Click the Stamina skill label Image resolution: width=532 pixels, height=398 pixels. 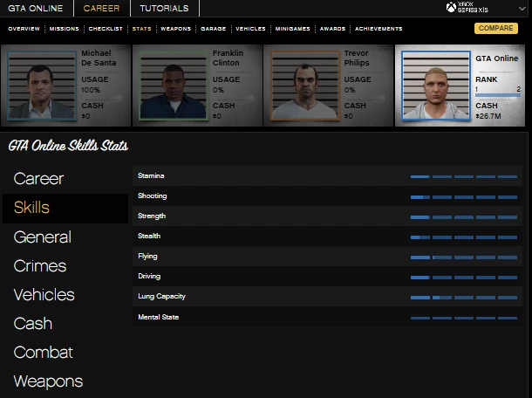click(151, 176)
